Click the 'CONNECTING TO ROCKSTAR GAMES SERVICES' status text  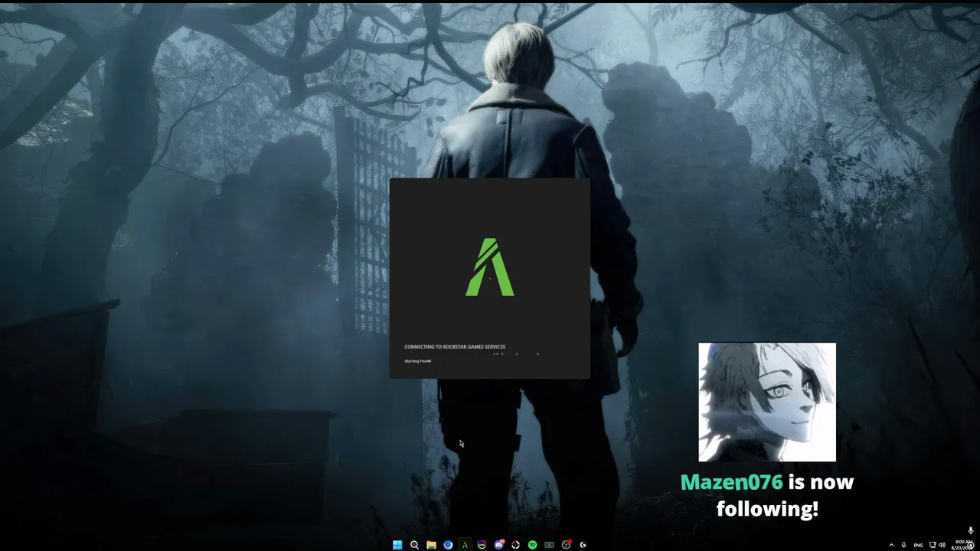click(455, 347)
